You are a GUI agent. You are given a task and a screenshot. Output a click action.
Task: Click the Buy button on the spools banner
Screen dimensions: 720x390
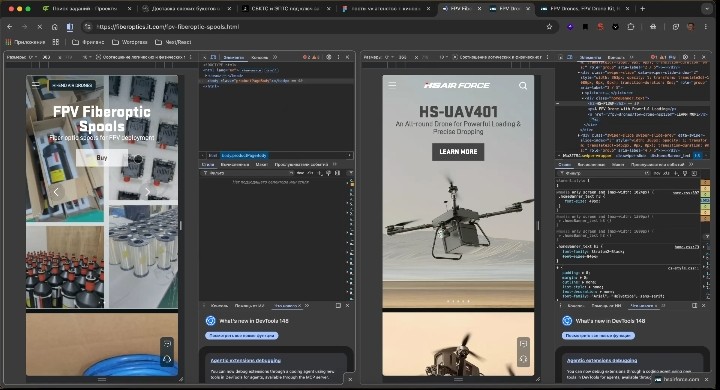102,158
